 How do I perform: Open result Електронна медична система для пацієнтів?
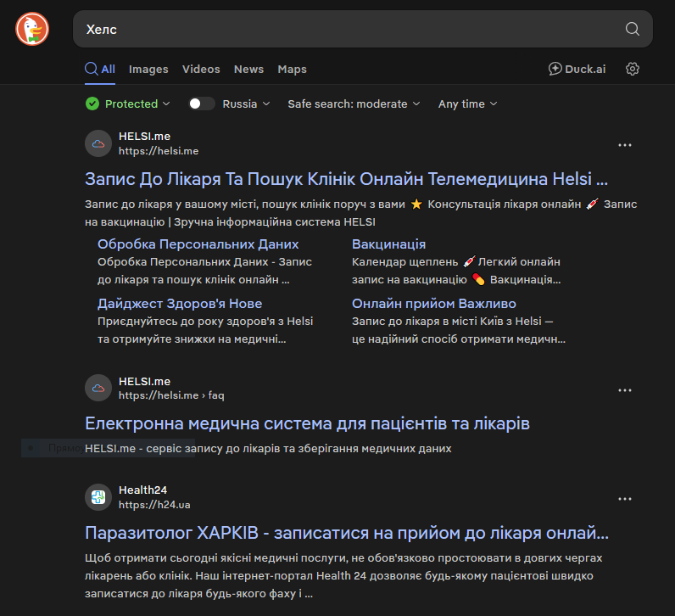(x=307, y=423)
